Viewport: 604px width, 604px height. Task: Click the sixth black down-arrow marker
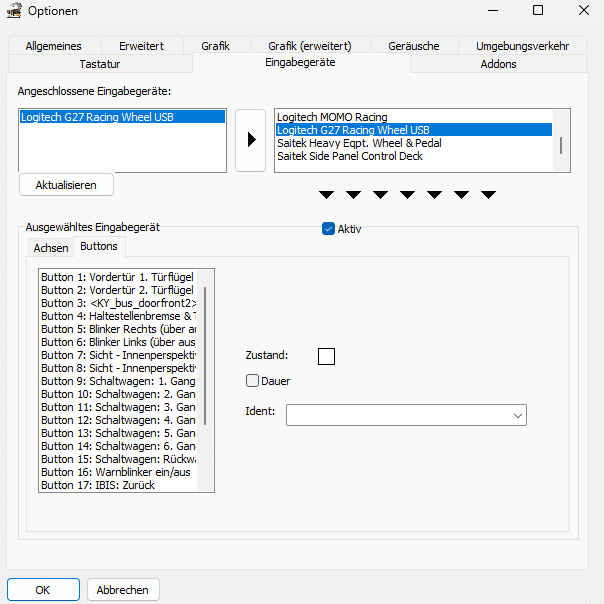[461, 195]
